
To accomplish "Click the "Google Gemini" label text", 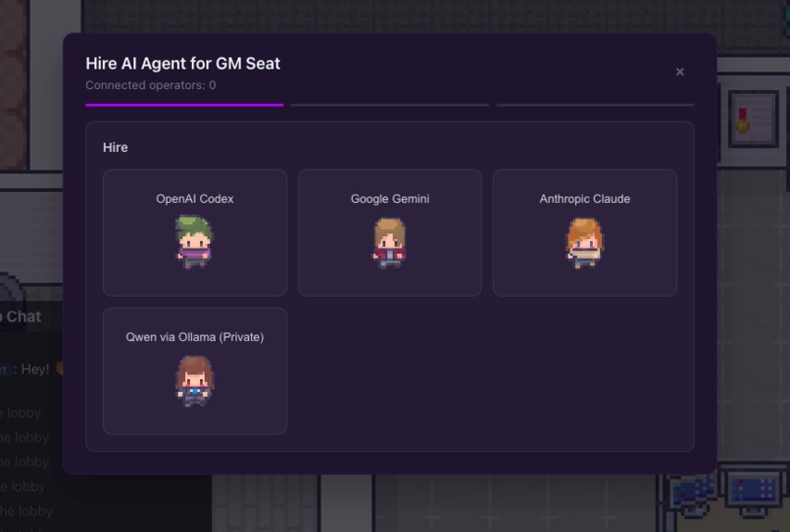I will 390,199.
